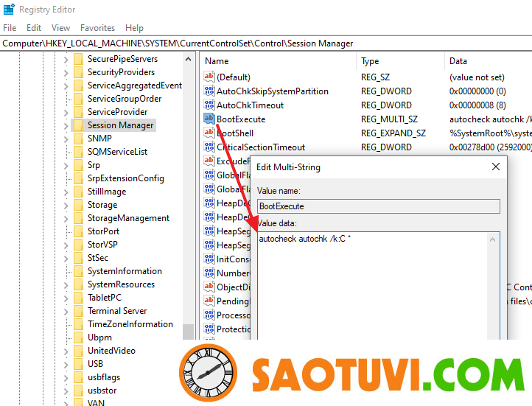This screenshot has height=406, width=532.
Task: Select the AutoChkTimeout value name
Action: coord(250,105)
